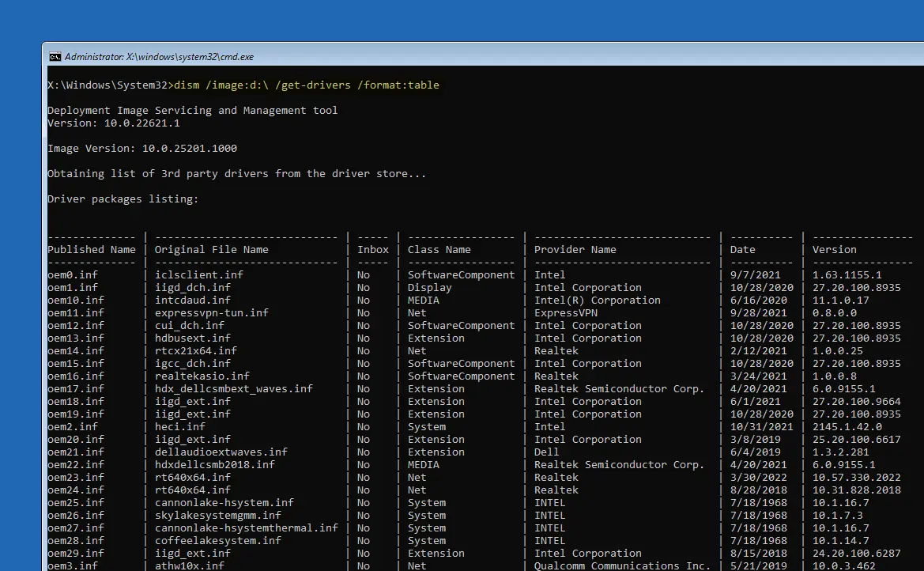Click cannonlake-hsystem.inf file name
The height and width of the screenshot is (571, 924).
coord(224,502)
